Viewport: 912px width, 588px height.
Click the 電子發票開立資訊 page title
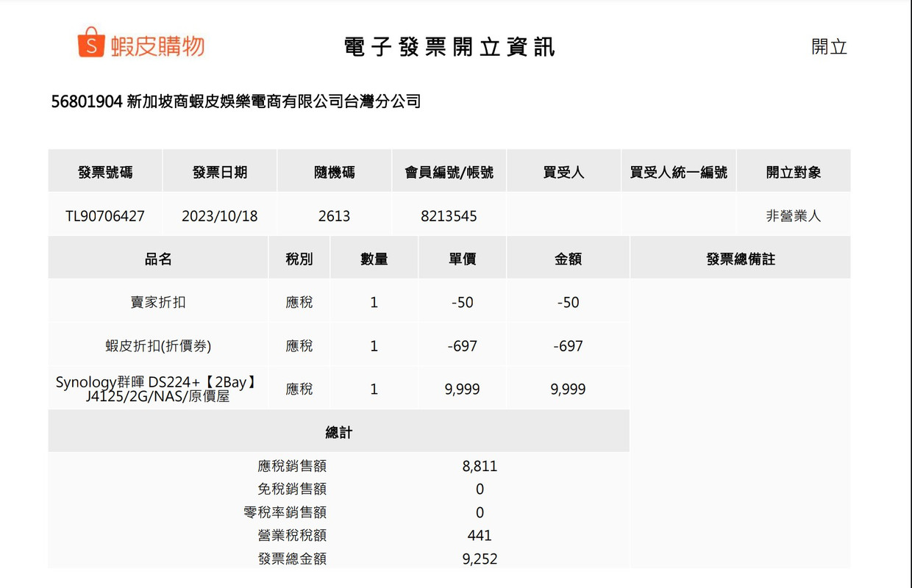[449, 47]
